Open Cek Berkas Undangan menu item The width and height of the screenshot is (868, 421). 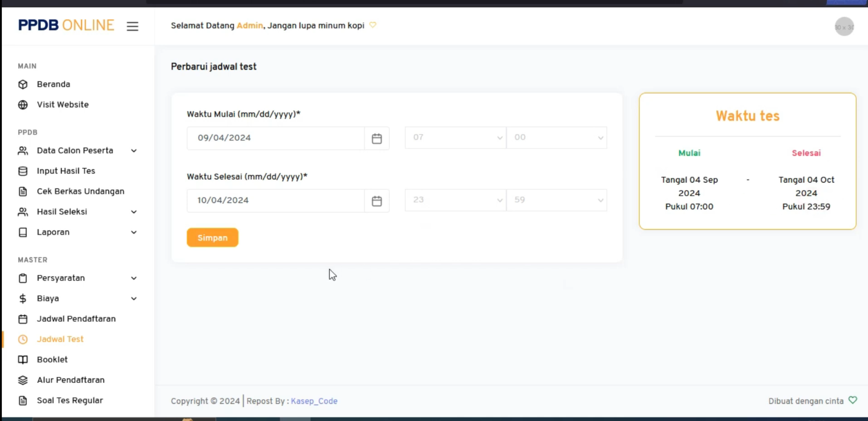click(81, 191)
